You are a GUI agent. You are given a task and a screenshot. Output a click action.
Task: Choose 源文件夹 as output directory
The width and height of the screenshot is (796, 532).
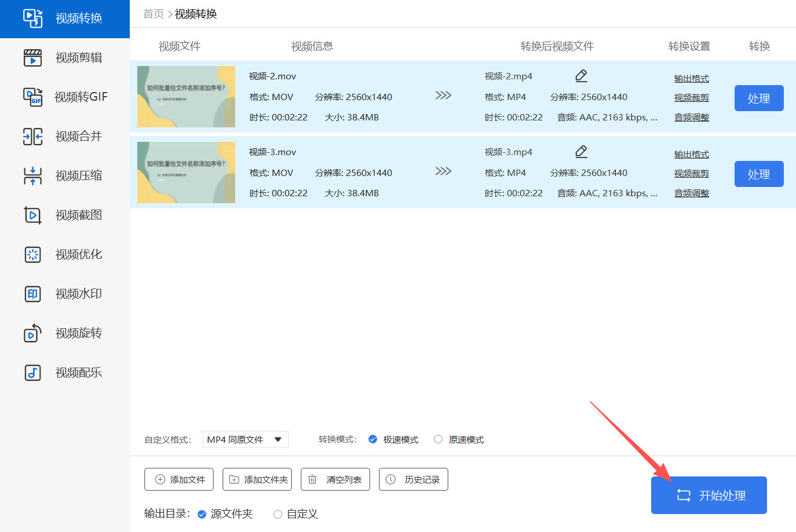(202, 514)
